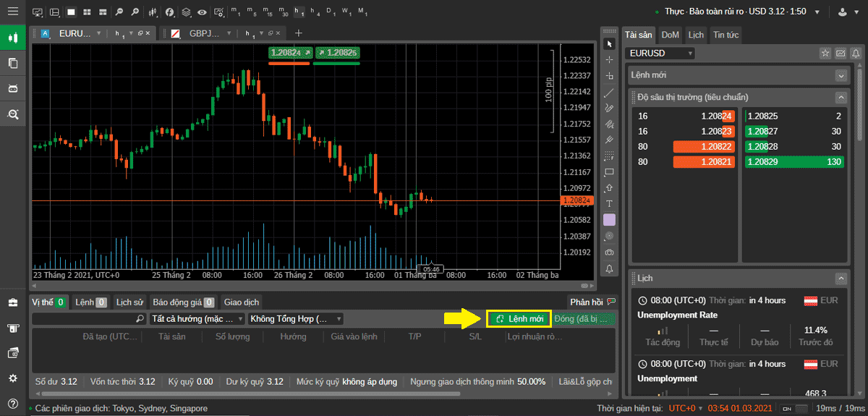Open the wallet icon in left sidebar
Screen dimensions: 868x416
click(12, 353)
